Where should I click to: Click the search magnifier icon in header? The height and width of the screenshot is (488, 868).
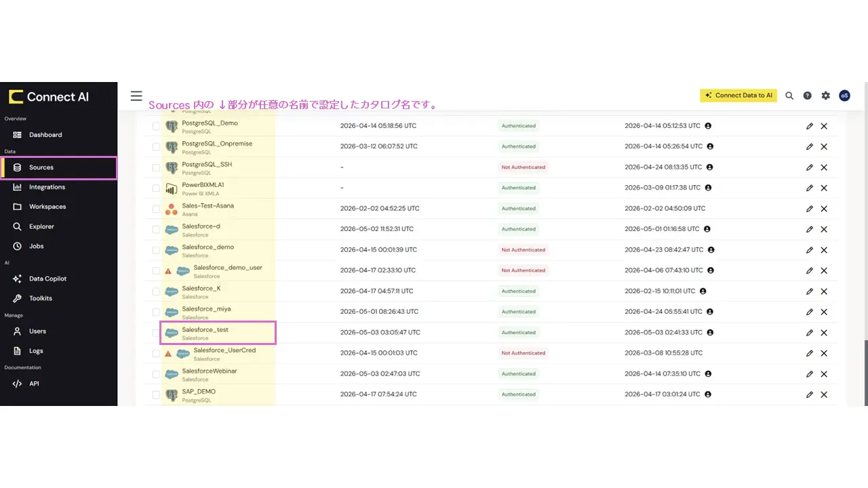pos(789,96)
